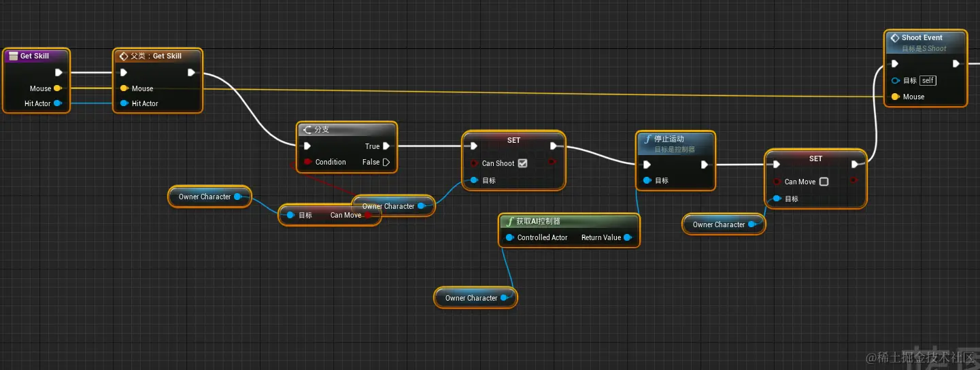Viewport: 980px width, 370px height.
Task: Click the yellow Mouse output pin on Get Skill event
Action: coord(58,88)
